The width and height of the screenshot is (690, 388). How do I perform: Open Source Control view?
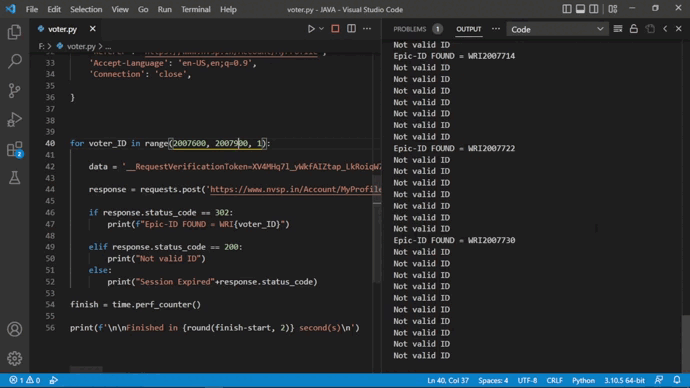tap(15, 91)
